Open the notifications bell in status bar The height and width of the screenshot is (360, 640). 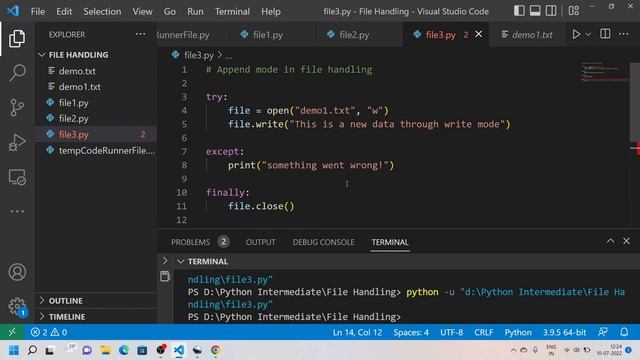[624, 332]
